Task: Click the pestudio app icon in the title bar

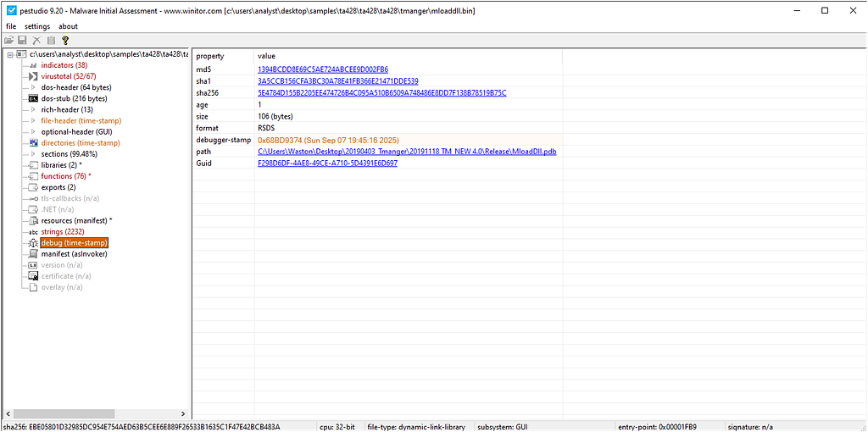Action: click(11, 10)
